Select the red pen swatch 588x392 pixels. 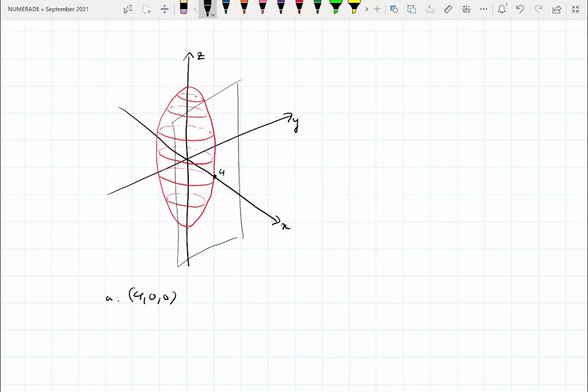(298, 9)
